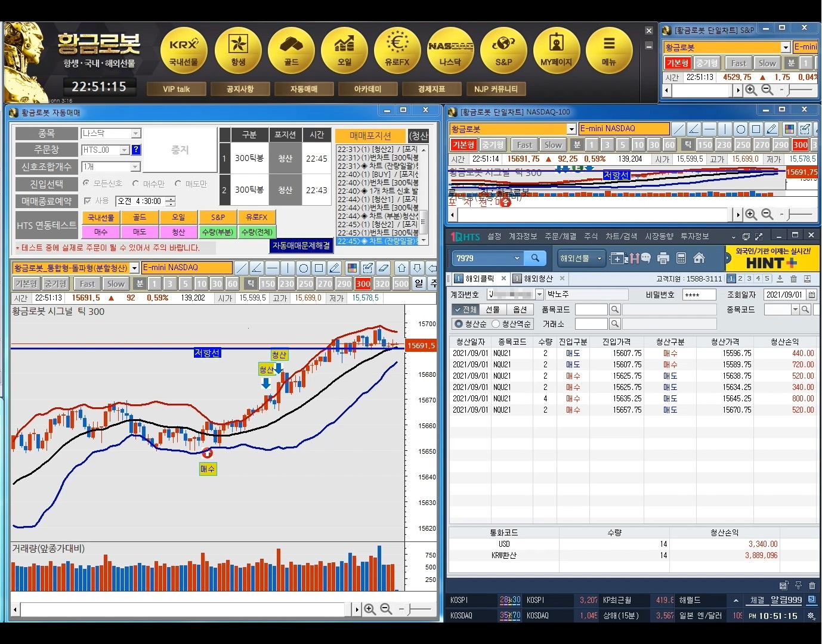Open strategy dropdown 황금로봇_통합형-돌파형(분할청산)

[135, 268]
